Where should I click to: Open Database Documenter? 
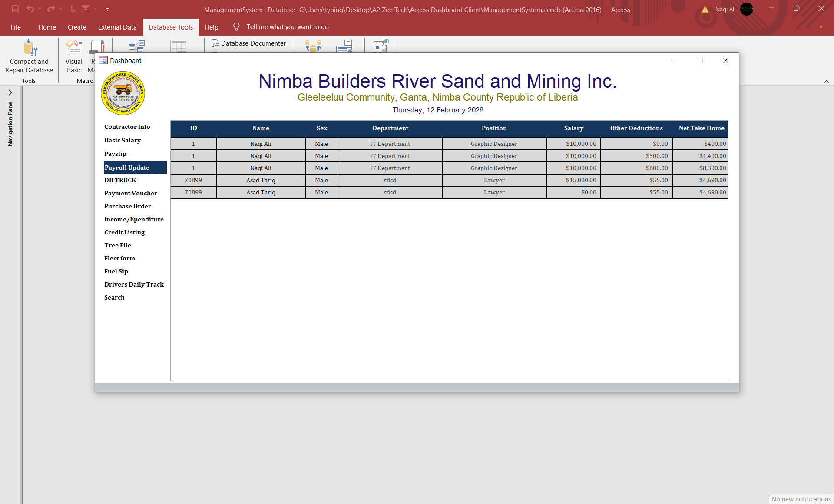coord(249,43)
